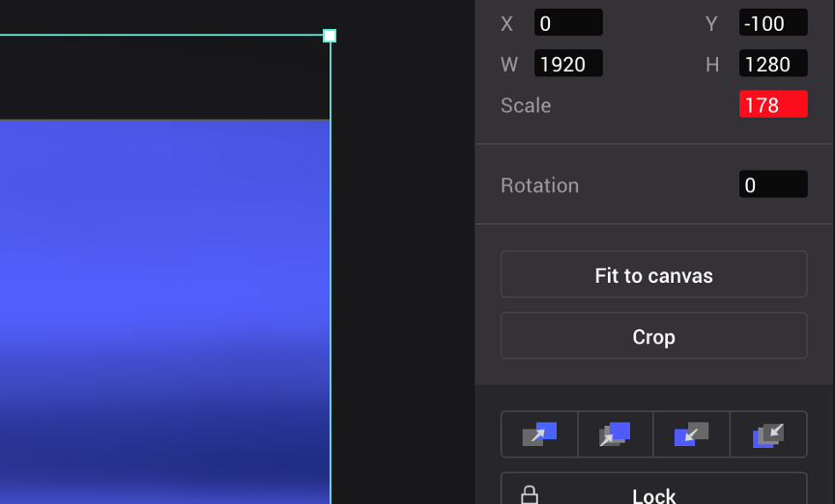
Task: Click the padlock icon on Lock button
Action: coord(530,495)
